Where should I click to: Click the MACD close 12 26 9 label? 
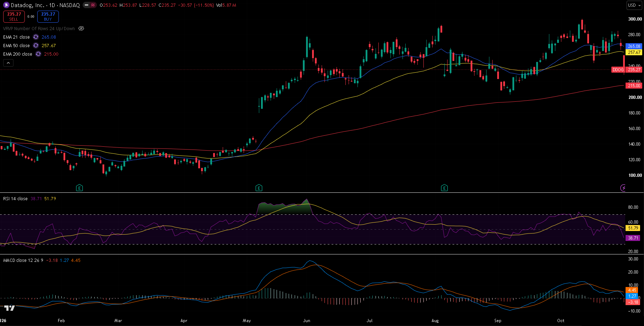click(x=23, y=260)
